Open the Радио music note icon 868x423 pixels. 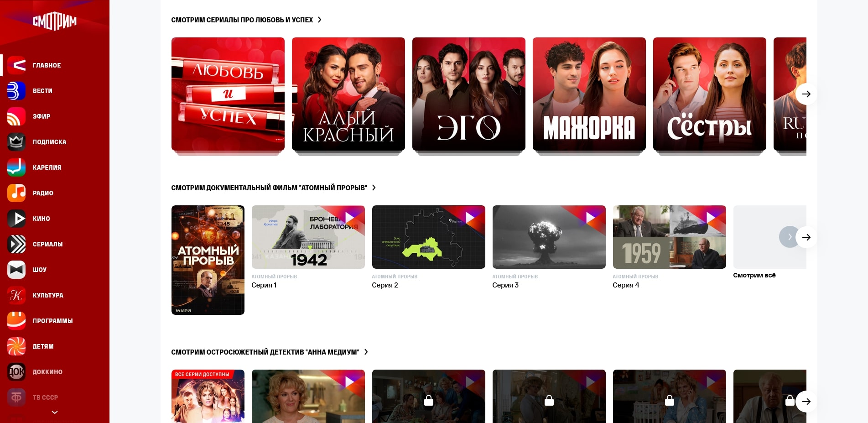(x=16, y=193)
